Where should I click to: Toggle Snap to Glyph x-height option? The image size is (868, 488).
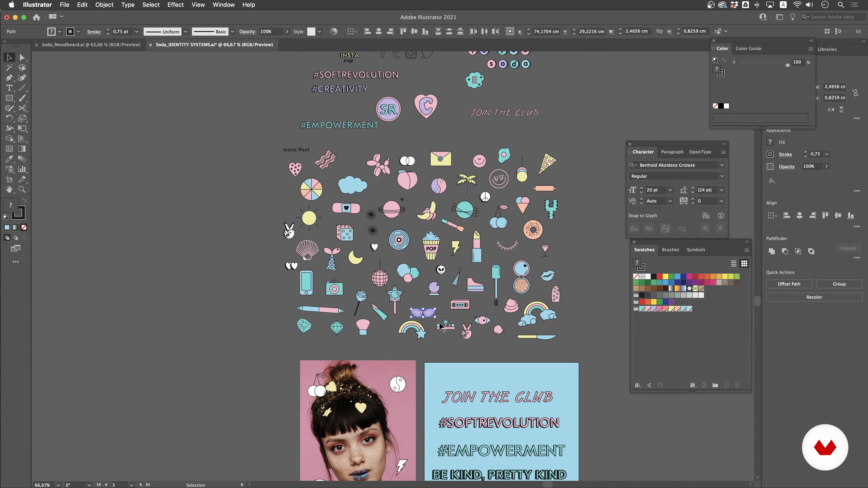tap(649, 228)
